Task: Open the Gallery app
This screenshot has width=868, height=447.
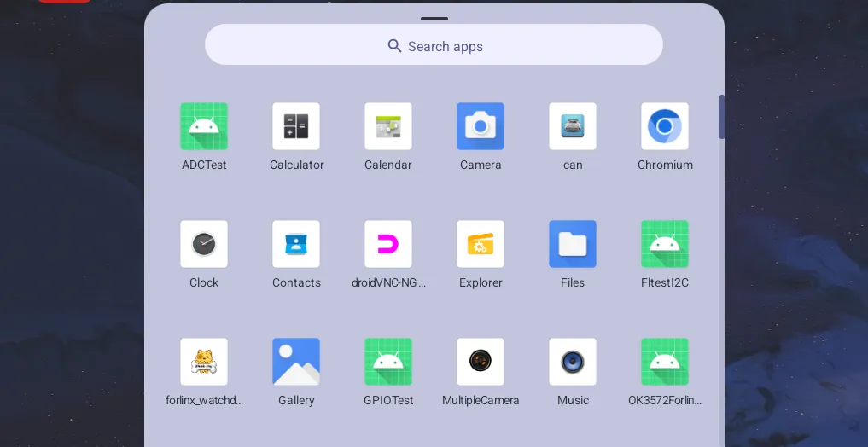Action: click(x=296, y=362)
